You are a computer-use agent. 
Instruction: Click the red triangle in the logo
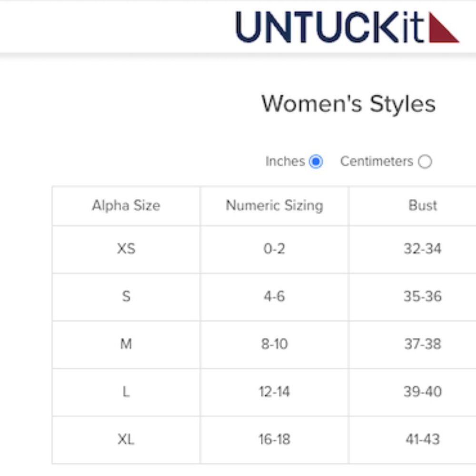(444, 27)
